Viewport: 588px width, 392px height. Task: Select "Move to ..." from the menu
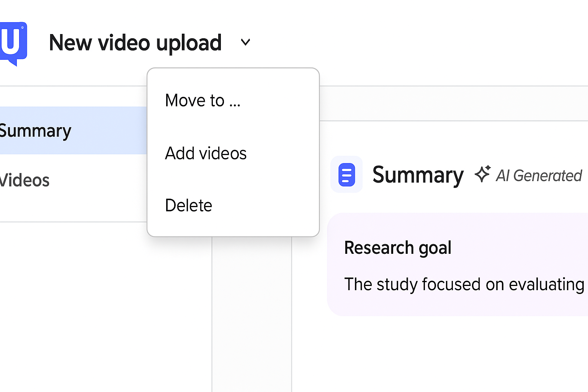click(203, 101)
